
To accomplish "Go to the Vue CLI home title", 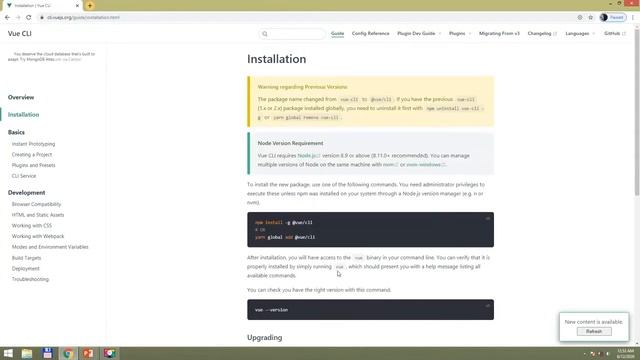I will pos(20,33).
